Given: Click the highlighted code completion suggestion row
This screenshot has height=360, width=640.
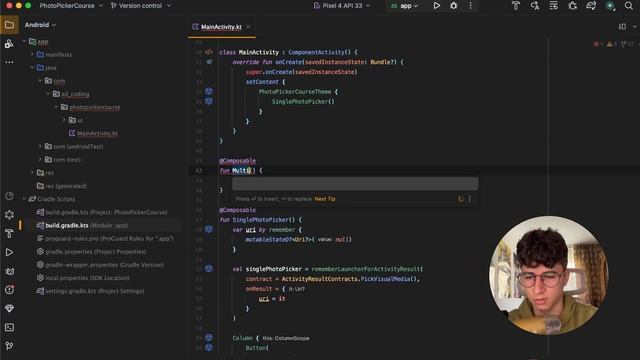Looking at the screenshot, I should click(x=355, y=184).
